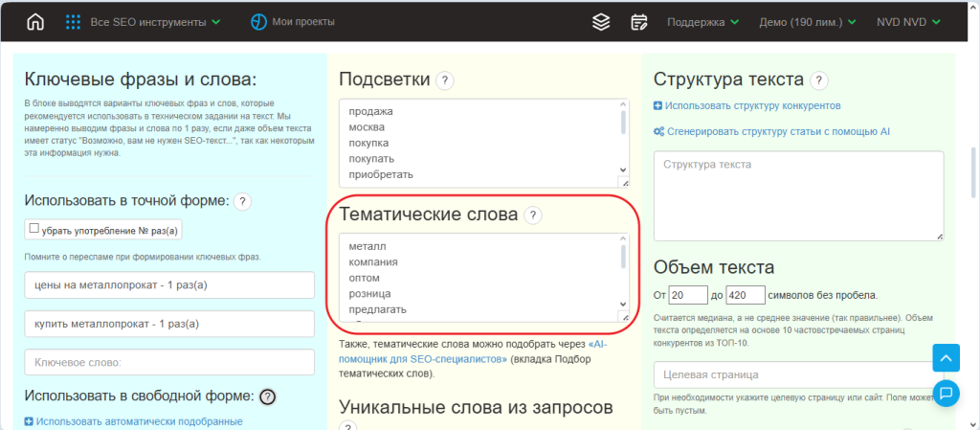This screenshot has height=430, width=980.
Task: Click the Целевая страница input field
Action: click(x=793, y=374)
